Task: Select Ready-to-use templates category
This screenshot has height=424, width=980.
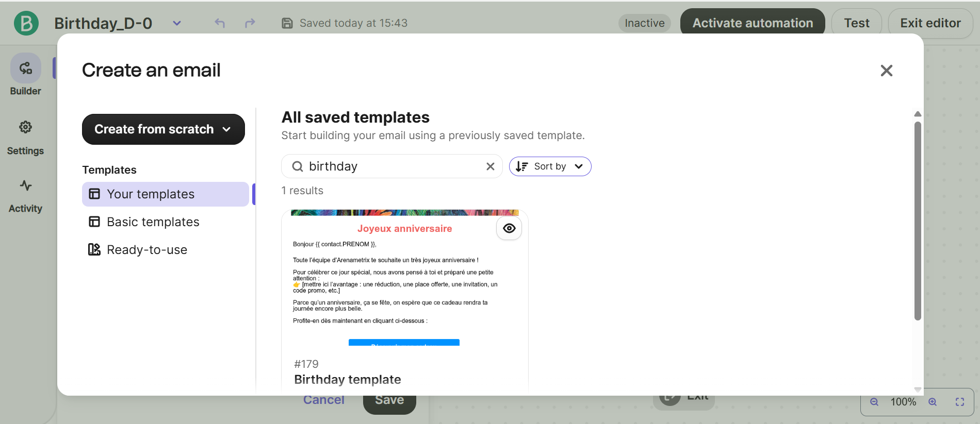Action: [146, 250]
